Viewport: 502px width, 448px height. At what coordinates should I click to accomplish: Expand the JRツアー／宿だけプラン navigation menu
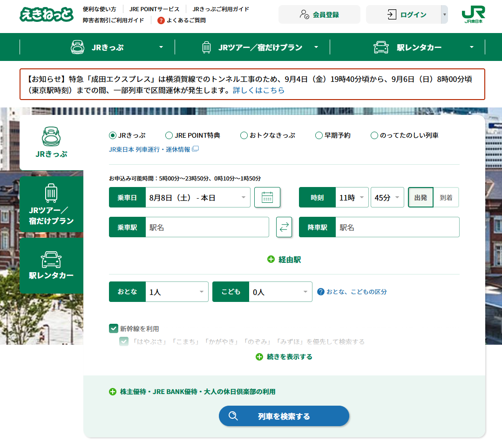(316, 47)
